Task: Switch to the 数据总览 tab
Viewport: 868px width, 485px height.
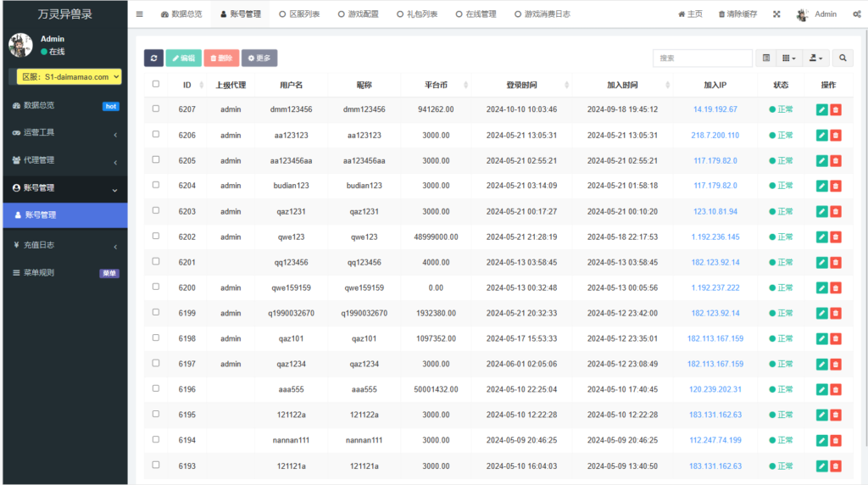Action: pos(181,14)
